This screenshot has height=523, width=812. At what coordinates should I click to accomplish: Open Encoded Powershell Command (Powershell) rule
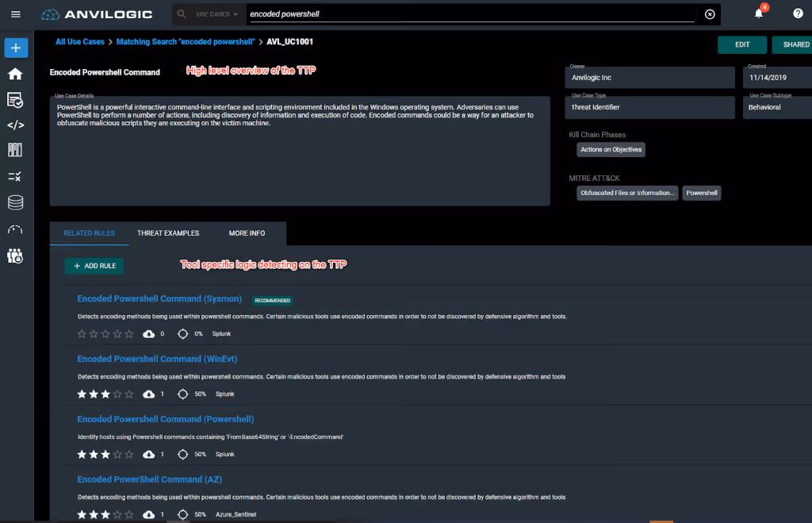tap(166, 419)
